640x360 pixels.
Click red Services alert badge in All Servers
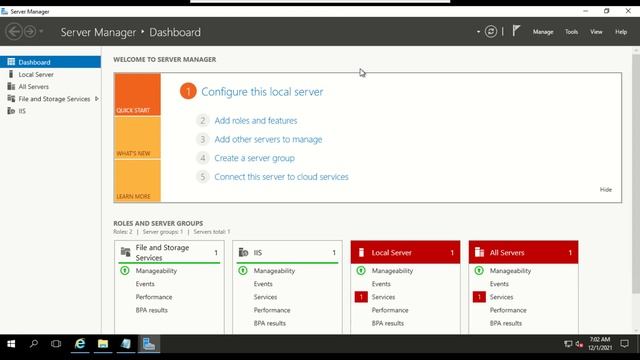point(479,297)
